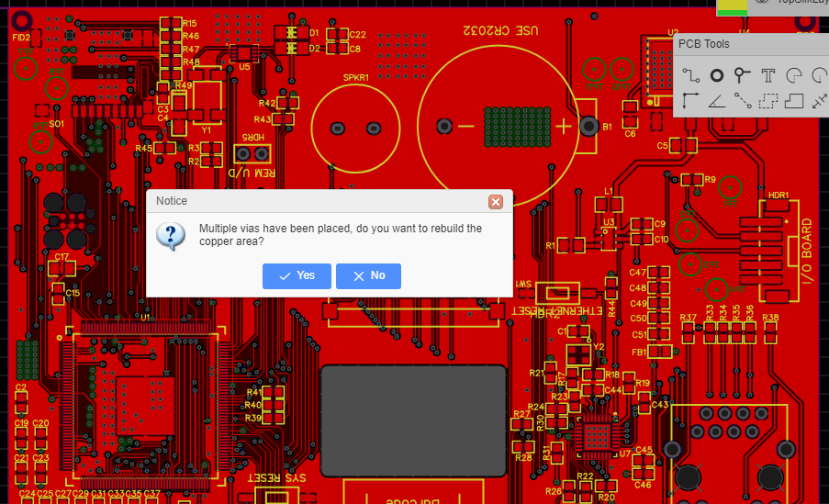Select the USE CR2032 silkscreen text
Screen dimensions: 829x504
(500, 30)
